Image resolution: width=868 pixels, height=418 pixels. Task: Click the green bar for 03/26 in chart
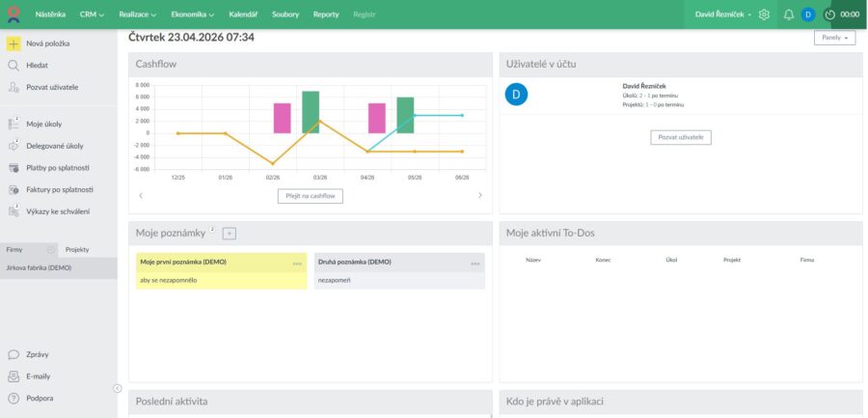tap(311, 112)
